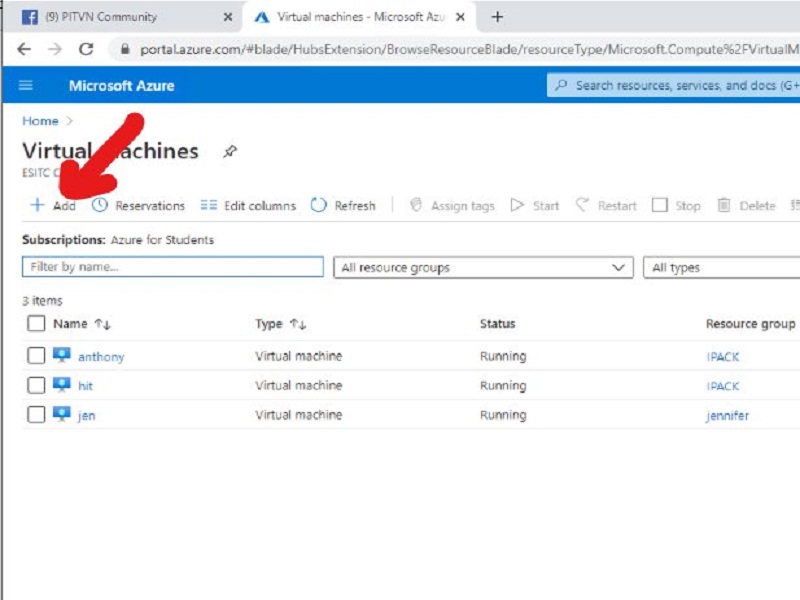Open the All types dropdown
800x600 pixels.
pyautogui.click(x=721, y=267)
